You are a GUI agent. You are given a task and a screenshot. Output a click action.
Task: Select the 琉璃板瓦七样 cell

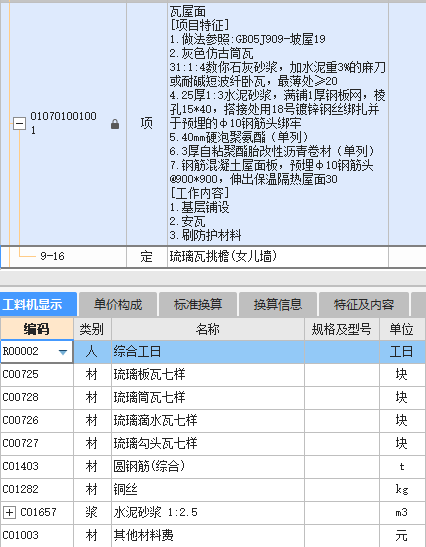[x=208, y=375]
